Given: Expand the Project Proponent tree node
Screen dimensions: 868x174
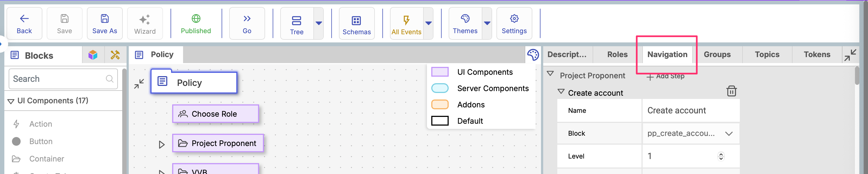Looking at the screenshot, I should [162, 145].
